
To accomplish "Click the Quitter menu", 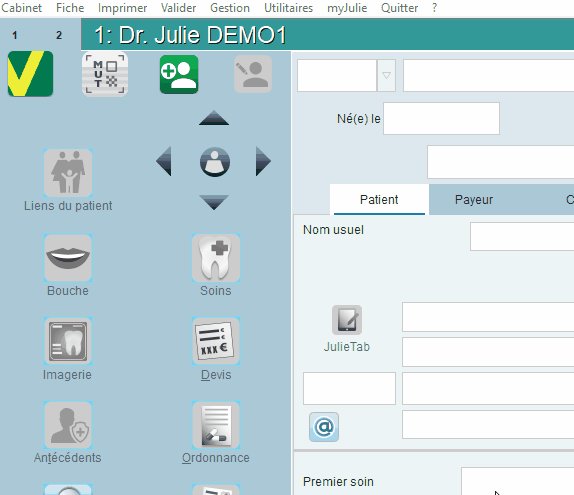I will pos(399,8).
